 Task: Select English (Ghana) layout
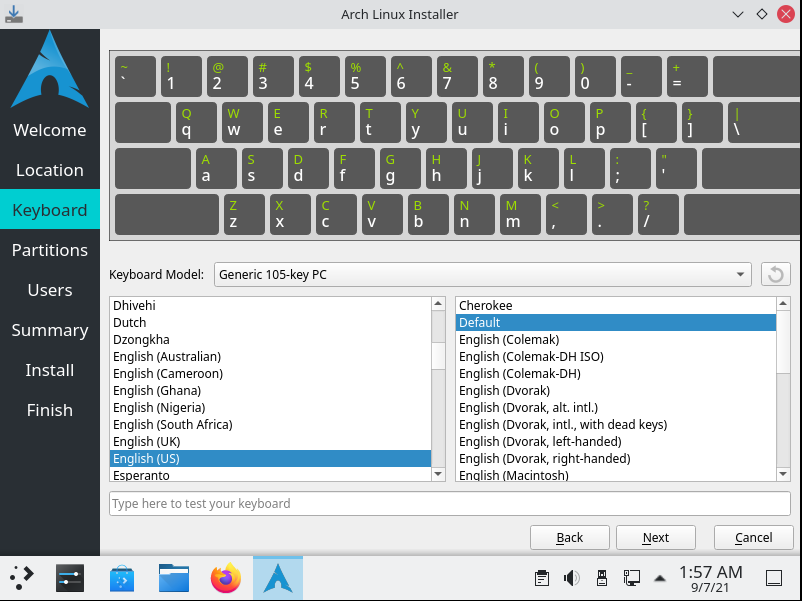pos(270,390)
